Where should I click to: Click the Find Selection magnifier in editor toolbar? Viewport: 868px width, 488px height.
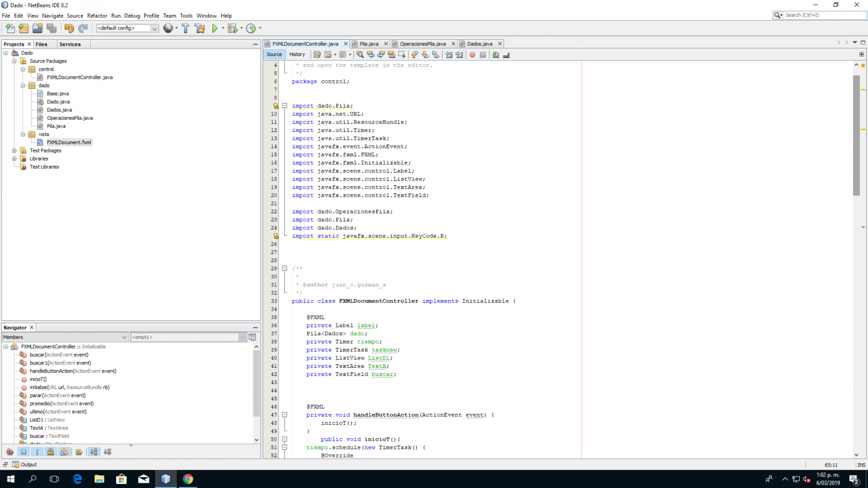tap(360, 55)
